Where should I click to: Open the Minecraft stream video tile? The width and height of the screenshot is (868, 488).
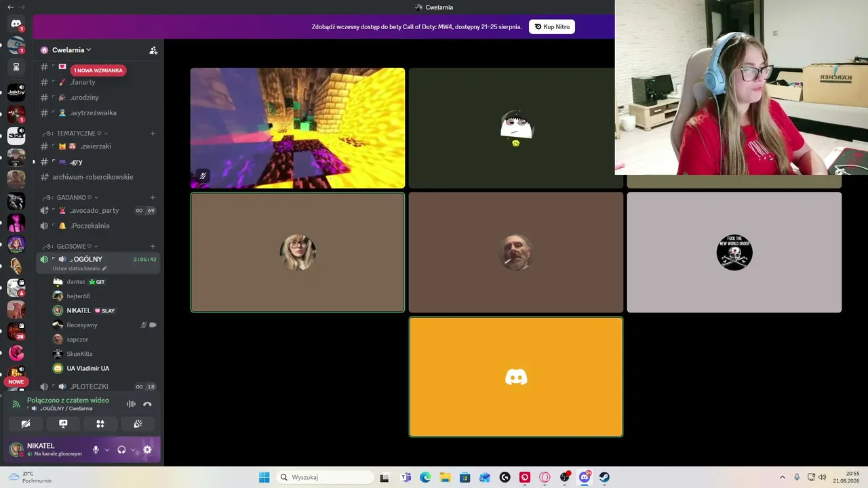(298, 128)
